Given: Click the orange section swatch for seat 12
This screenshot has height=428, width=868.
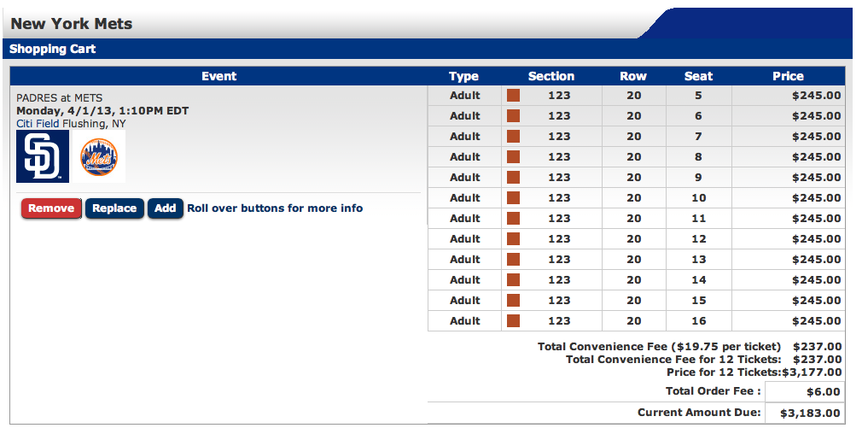Looking at the screenshot, I should coord(513,239).
